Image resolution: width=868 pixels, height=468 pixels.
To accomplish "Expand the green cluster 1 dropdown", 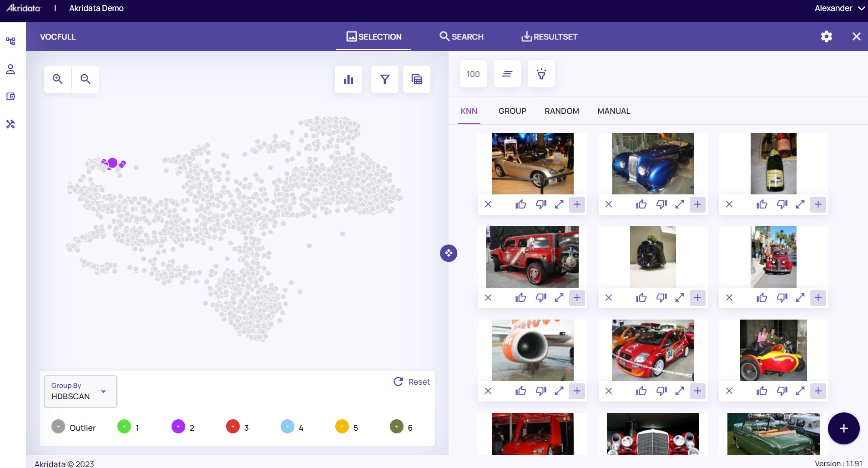I will pos(124,427).
